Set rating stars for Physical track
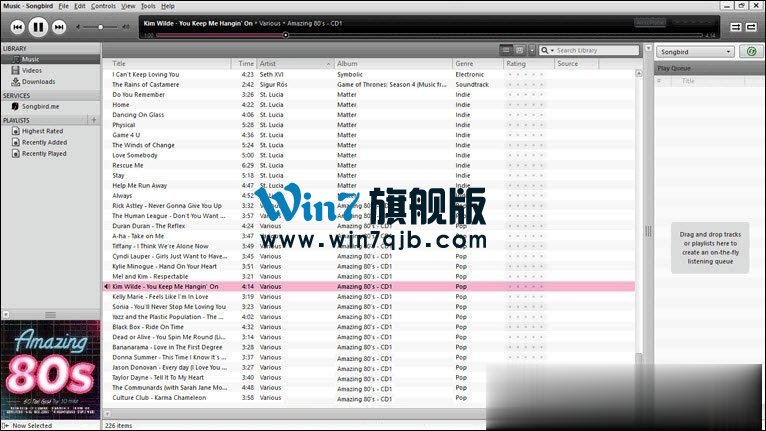Image resolution: width=766 pixels, height=431 pixels. click(x=525, y=125)
